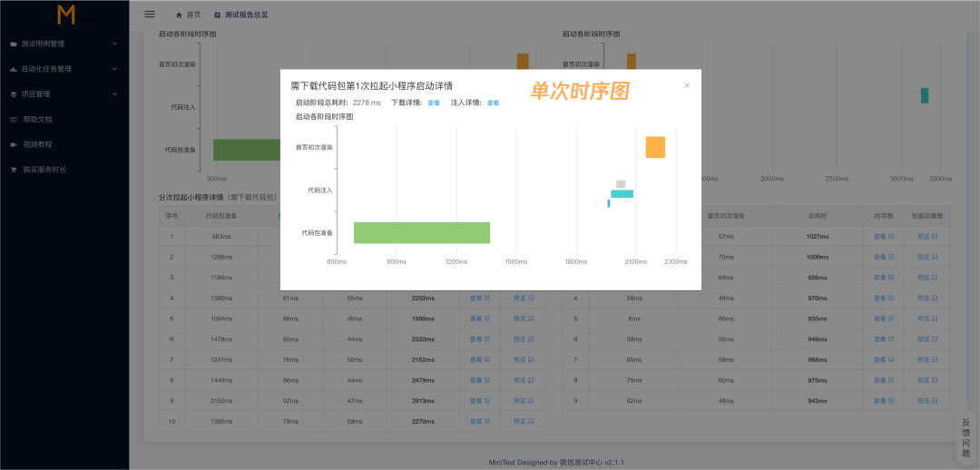Go to 首页 in the breadcrumb

pyautogui.click(x=194, y=15)
